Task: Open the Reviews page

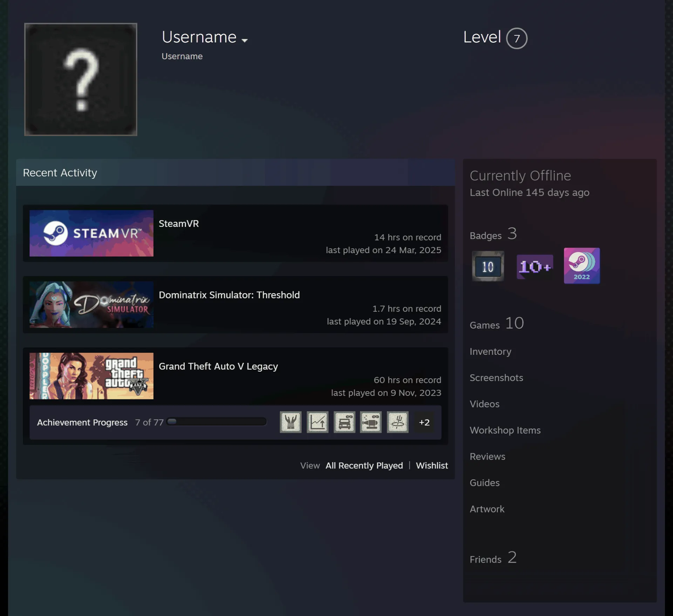Action: click(x=488, y=456)
